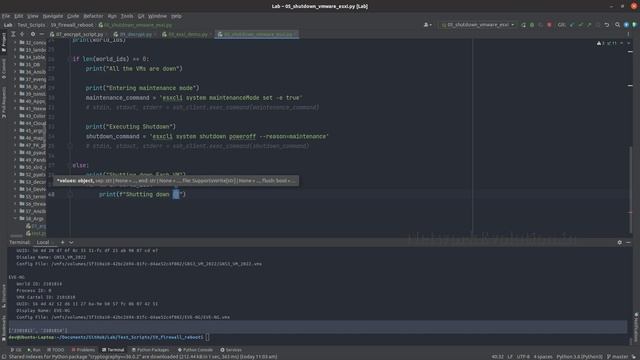640x360 pixels.
Task: Switch to the 09_decrypt.py editor tab
Action: click(x=133, y=34)
